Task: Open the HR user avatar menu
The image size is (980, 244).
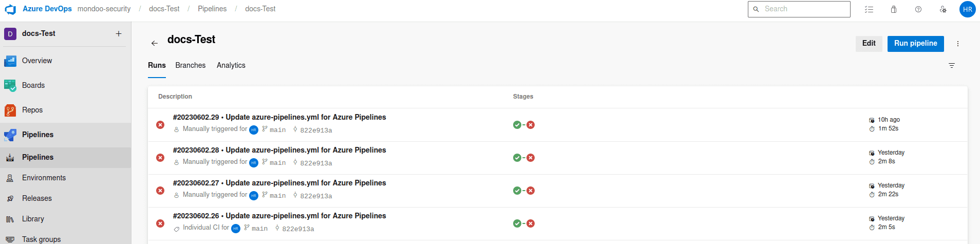Action: pyautogui.click(x=968, y=9)
